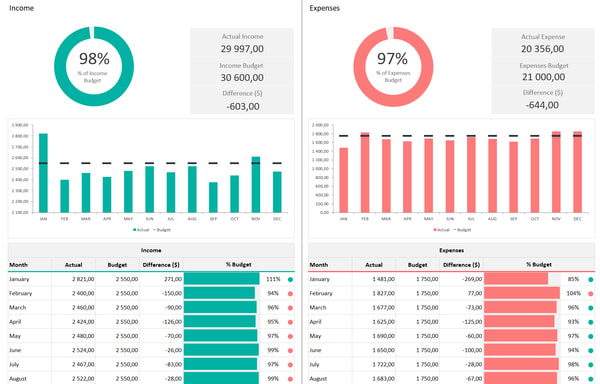Image resolution: width=600 pixels, height=384 pixels.
Task: Click the Actual Income value 29 997,00
Action: tap(242, 49)
